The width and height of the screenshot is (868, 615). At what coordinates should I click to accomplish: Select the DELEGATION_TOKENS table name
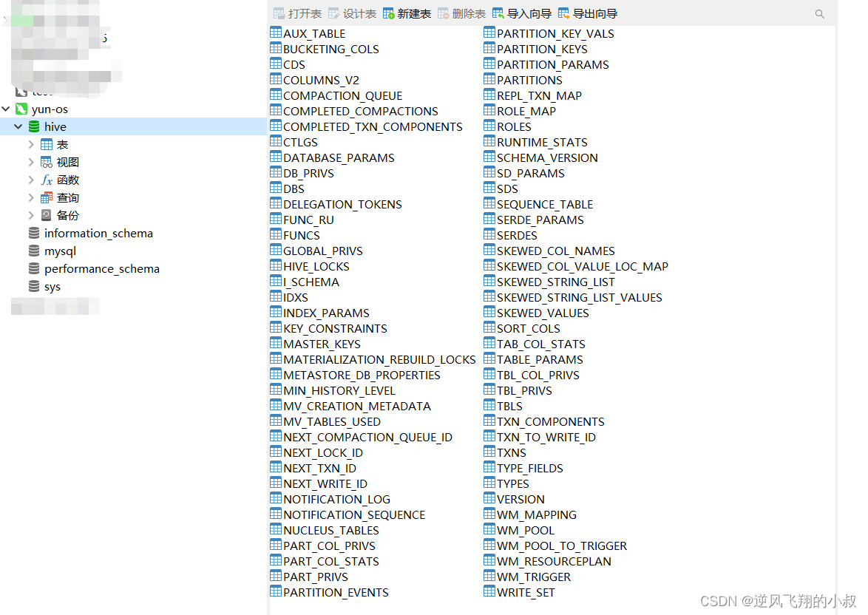coord(342,204)
